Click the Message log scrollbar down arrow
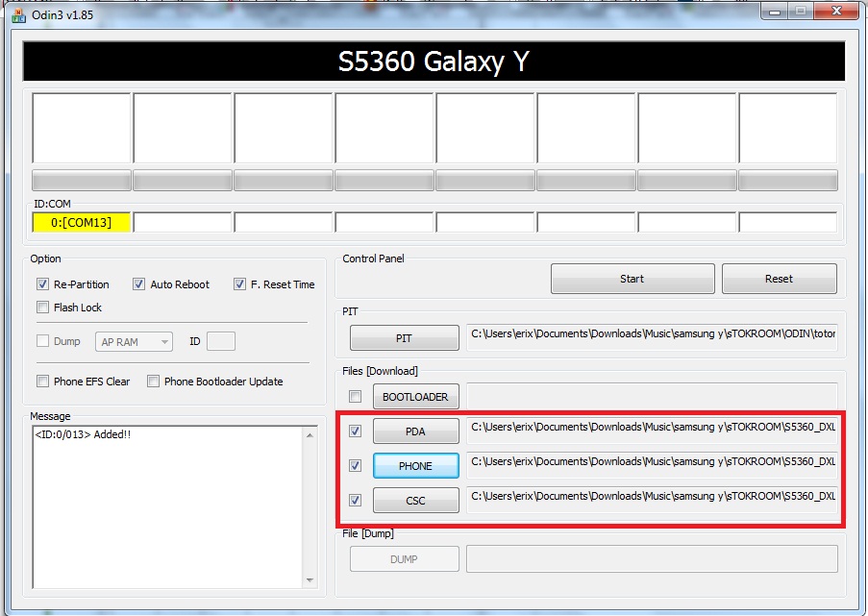 [310, 580]
